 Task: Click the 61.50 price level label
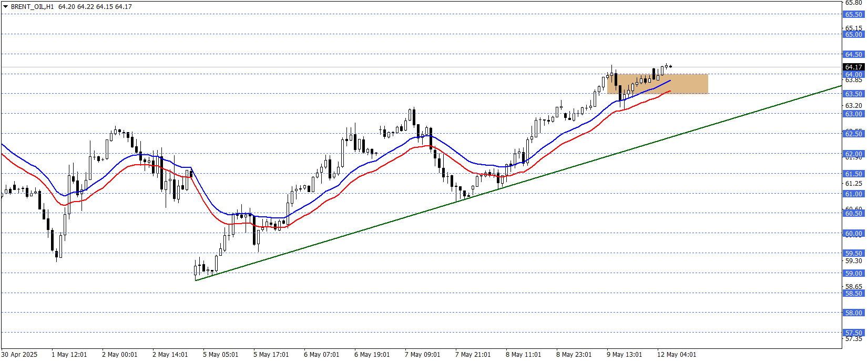[854, 174]
